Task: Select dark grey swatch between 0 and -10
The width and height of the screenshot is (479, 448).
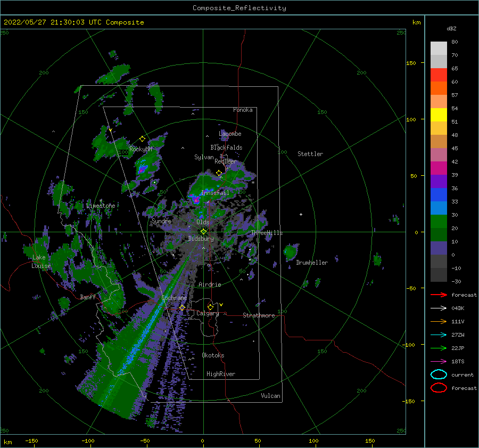Action: click(439, 261)
